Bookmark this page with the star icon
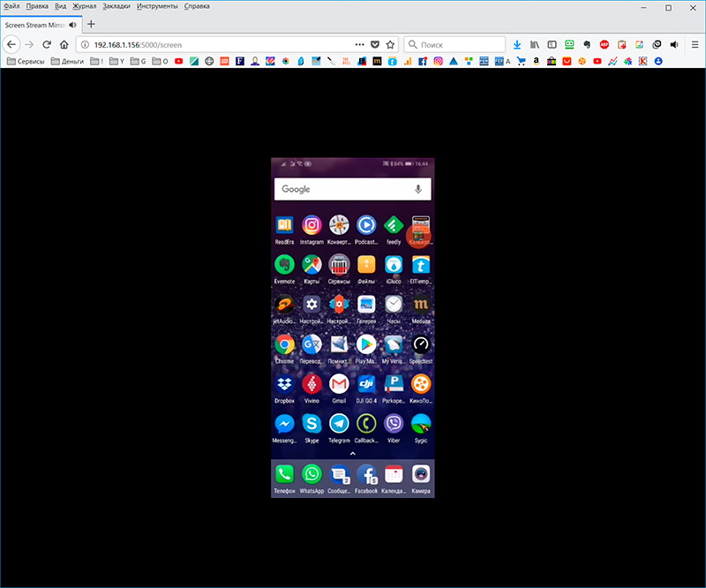The image size is (706, 588). (x=391, y=44)
